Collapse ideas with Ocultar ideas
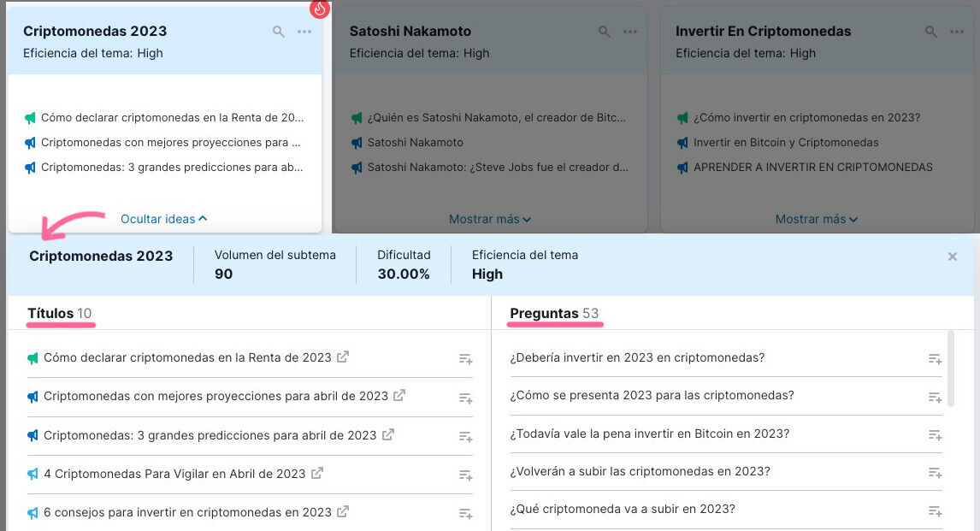The width and height of the screenshot is (980, 531). coord(163,219)
